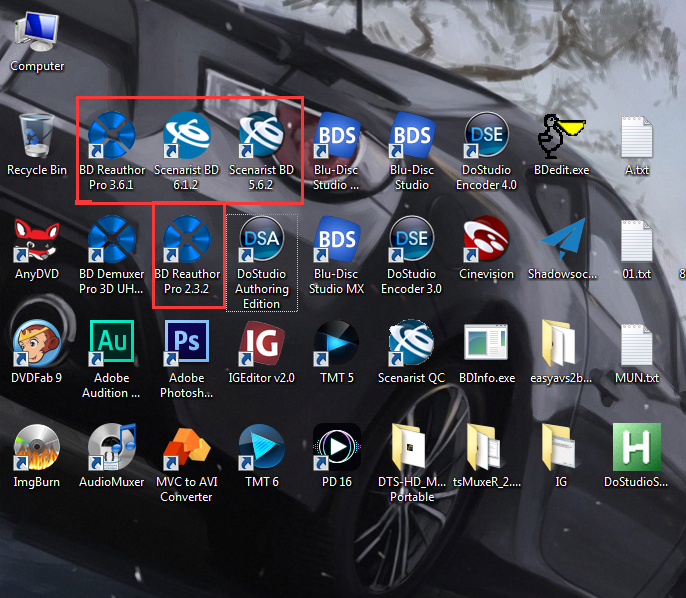The height and width of the screenshot is (598, 686).
Task: Select the ImgBurn disc icon
Action: tap(37, 448)
